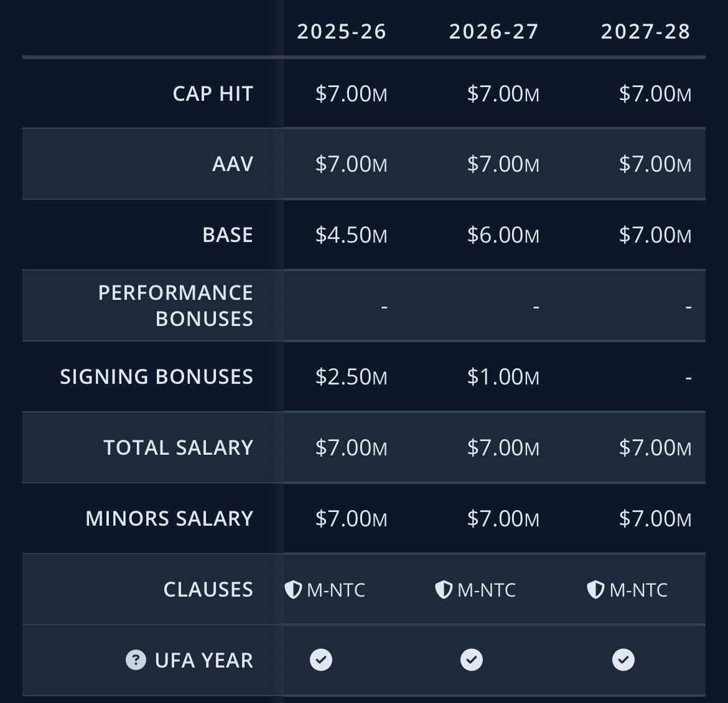Select the 2025-26 season column header

[x=342, y=32]
